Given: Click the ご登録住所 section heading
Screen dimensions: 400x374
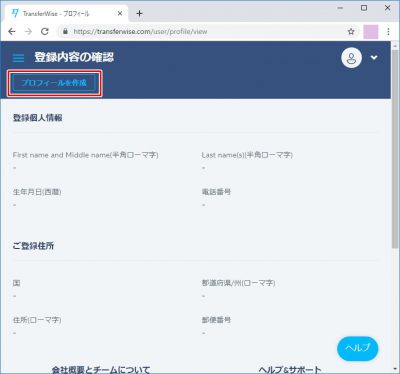Looking at the screenshot, I should click(x=33, y=246).
